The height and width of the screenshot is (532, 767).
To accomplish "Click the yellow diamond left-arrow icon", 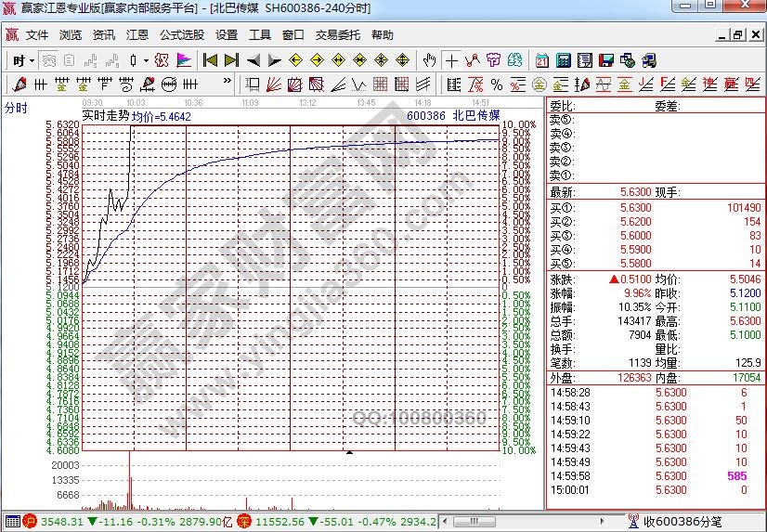I will point(295,60).
